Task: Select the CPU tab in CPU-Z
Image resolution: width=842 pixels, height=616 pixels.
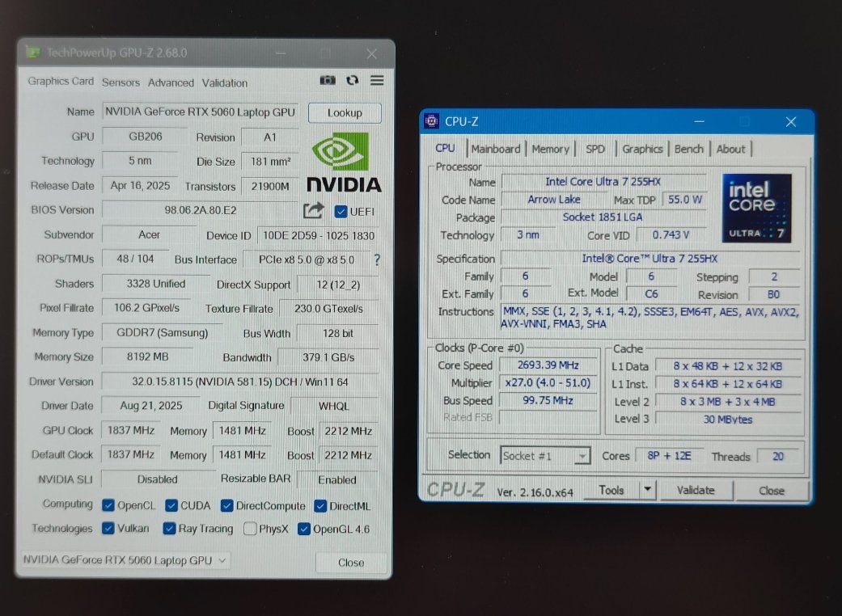Action: click(445, 148)
